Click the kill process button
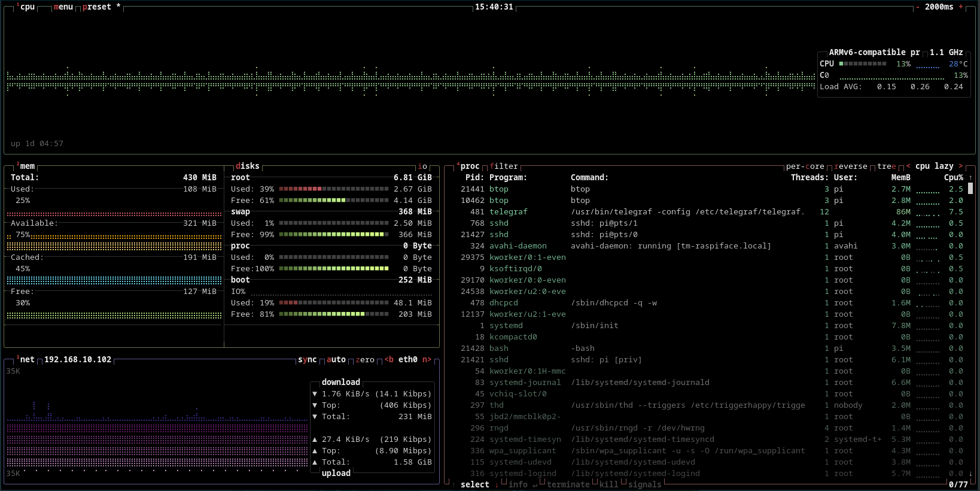Viewport: 980px width, 491px height. (x=608, y=484)
